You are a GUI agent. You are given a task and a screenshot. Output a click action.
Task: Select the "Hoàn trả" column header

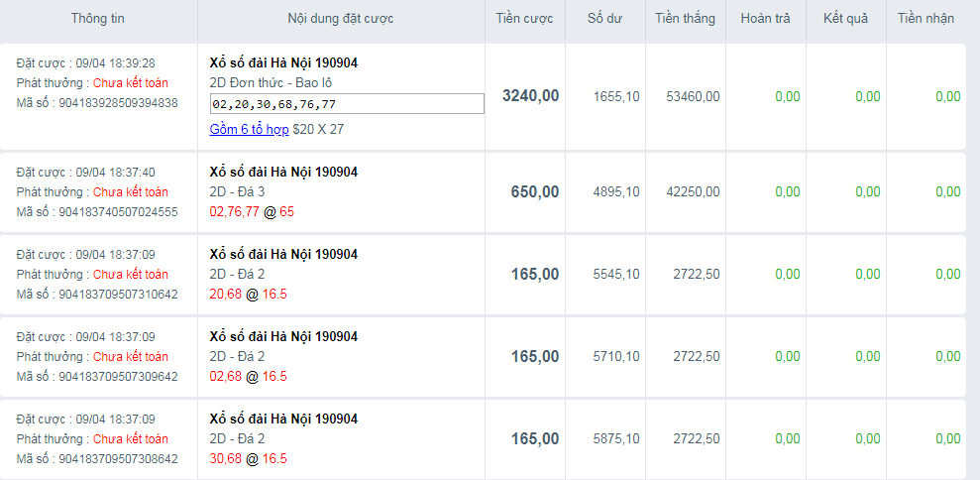[x=758, y=19]
